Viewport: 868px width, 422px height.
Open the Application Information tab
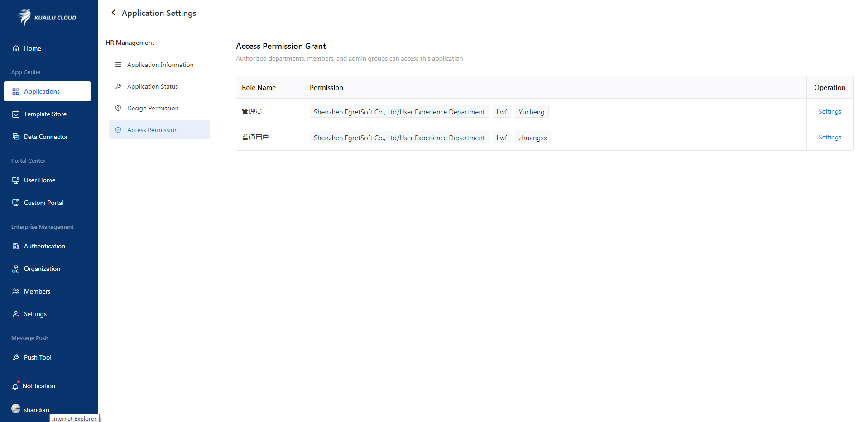click(160, 65)
